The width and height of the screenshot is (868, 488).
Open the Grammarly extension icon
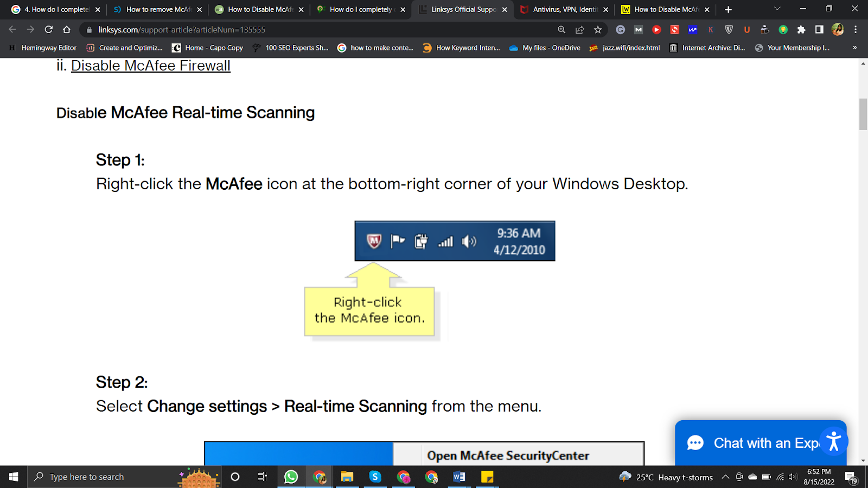pos(621,30)
